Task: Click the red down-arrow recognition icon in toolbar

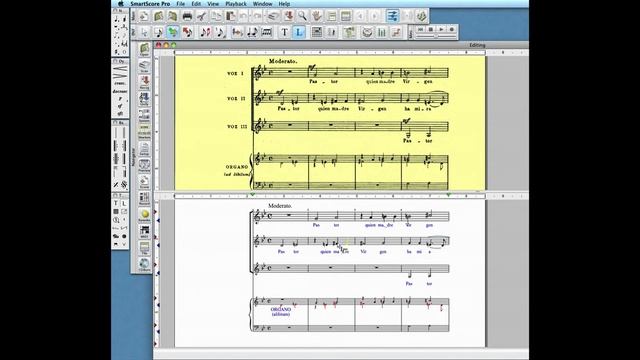Action: point(289,16)
